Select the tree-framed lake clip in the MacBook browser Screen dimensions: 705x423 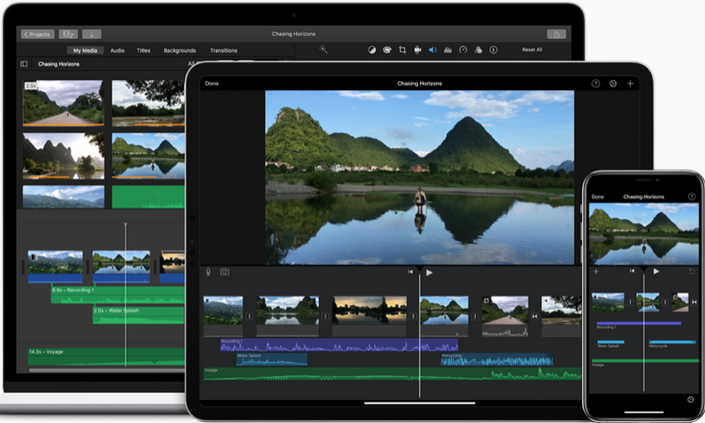tap(148, 103)
